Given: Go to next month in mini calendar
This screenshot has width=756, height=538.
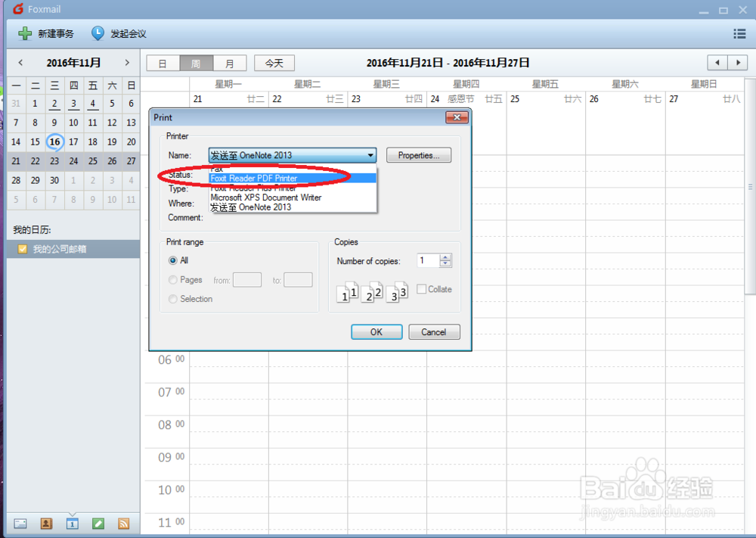Looking at the screenshot, I should click(127, 62).
